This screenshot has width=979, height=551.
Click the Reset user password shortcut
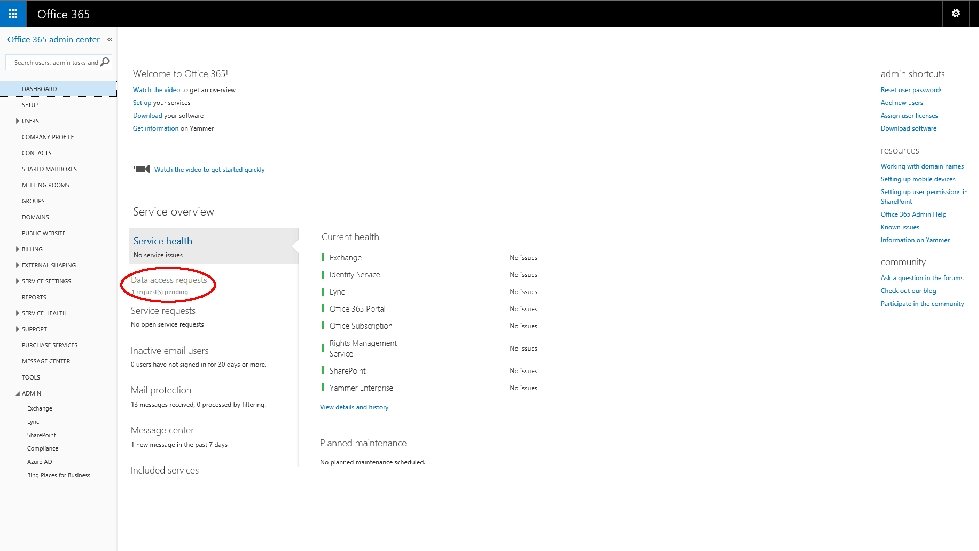point(910,90)
